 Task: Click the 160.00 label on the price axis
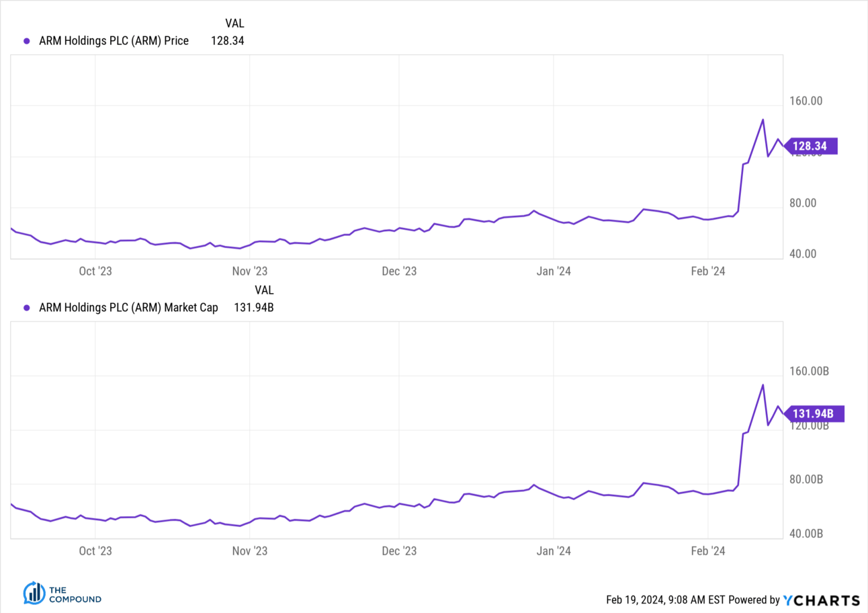806,101
